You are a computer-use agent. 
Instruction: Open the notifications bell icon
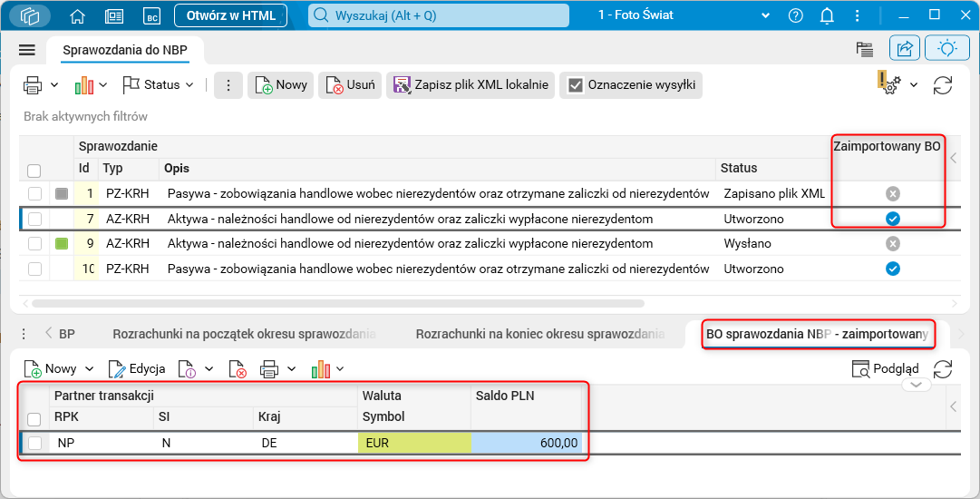[826, 15]
